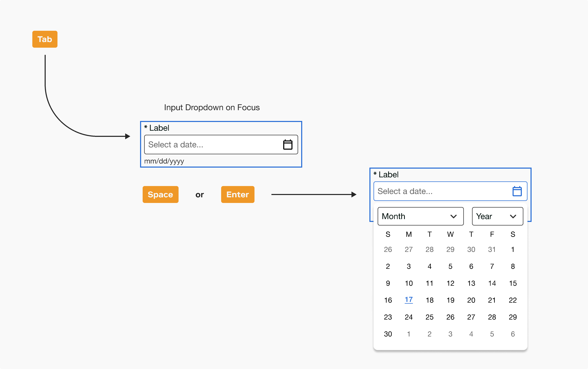This screenshot has height=369, width=588.
Task: Select the highlighted date 17
Action: point(409,300)
